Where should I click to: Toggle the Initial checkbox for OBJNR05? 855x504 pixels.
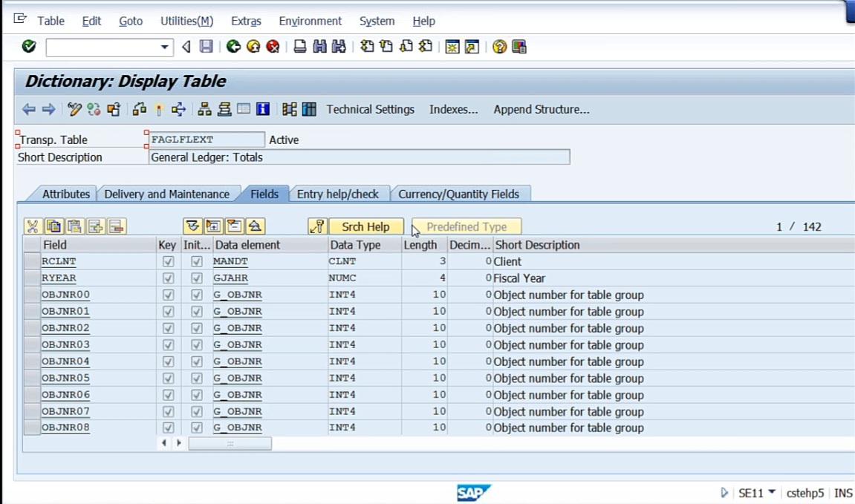[x=196, y=378]
